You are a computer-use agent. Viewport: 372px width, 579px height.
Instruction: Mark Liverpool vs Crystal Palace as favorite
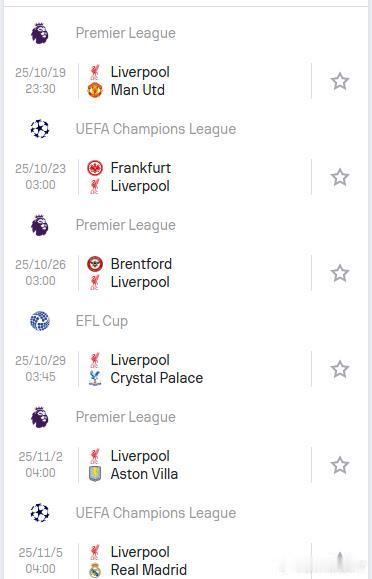pyautogui.click(x=339, y=369)
